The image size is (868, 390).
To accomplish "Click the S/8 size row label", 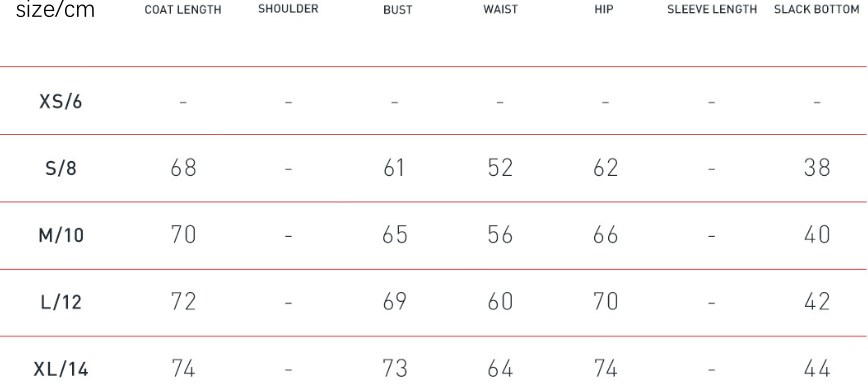I will (x=60, y=168).
